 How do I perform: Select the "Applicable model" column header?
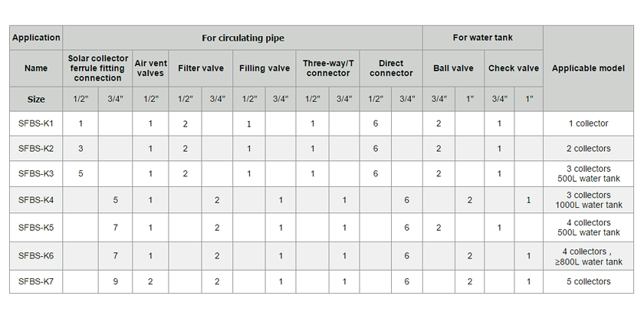588,68
